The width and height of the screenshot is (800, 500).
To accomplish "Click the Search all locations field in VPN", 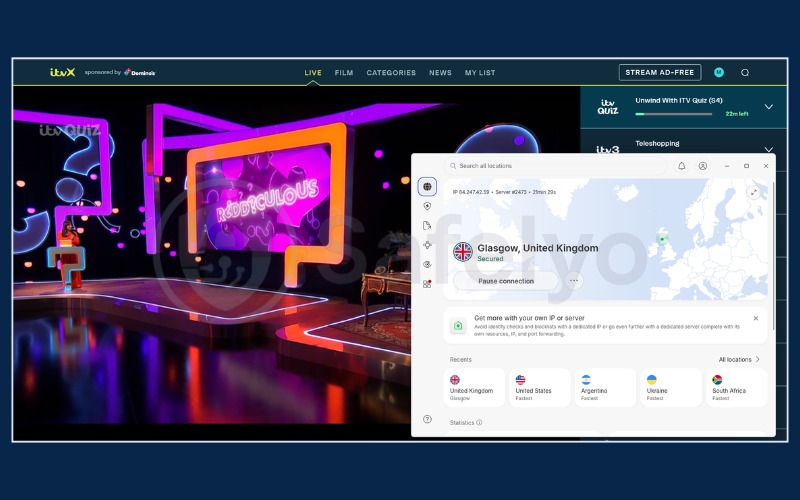I will click(x=555, y=166).
